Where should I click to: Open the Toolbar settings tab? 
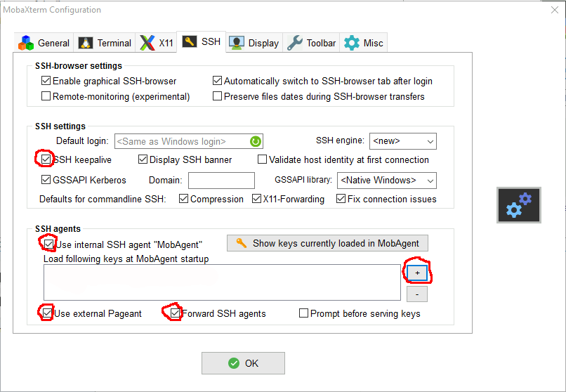tap(311, 43)
